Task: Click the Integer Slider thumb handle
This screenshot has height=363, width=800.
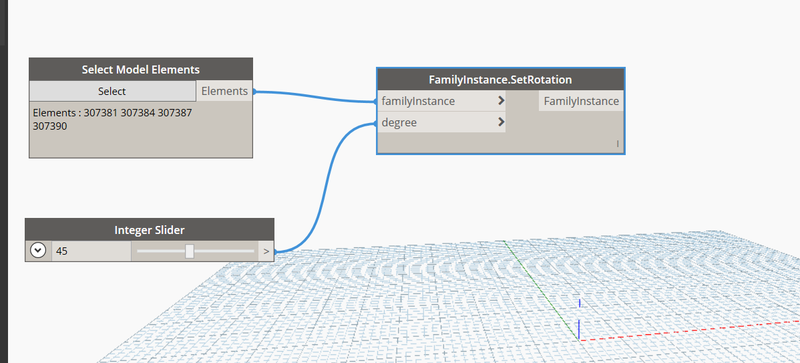Action: click(189, 251)
